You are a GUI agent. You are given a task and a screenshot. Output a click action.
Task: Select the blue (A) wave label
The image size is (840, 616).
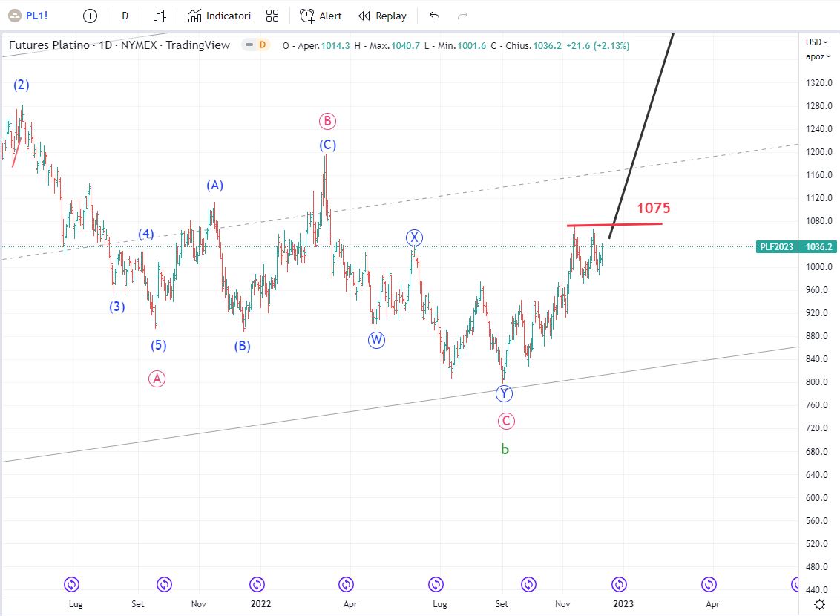[x=214, y=186]
